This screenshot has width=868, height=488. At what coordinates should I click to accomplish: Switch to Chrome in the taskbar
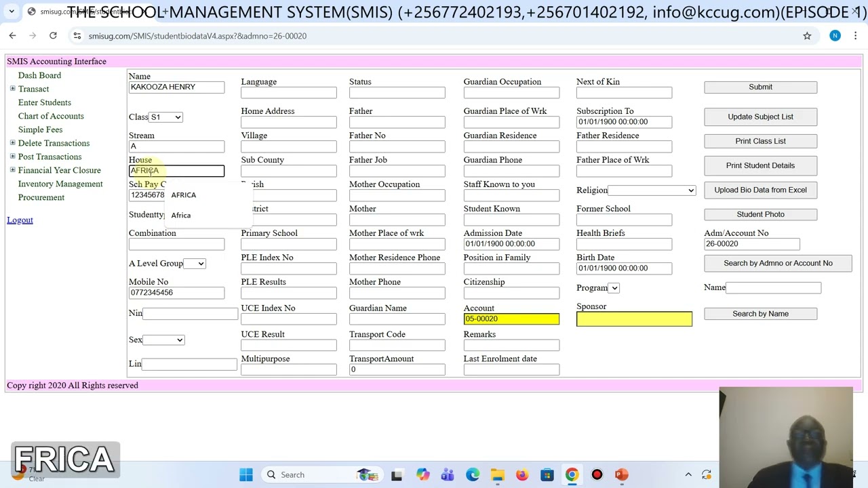point(572,474)
